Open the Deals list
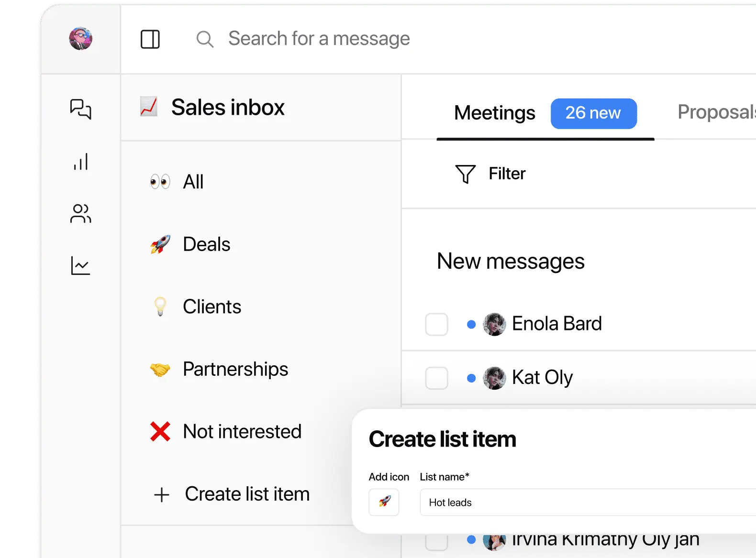 point(207,244)
